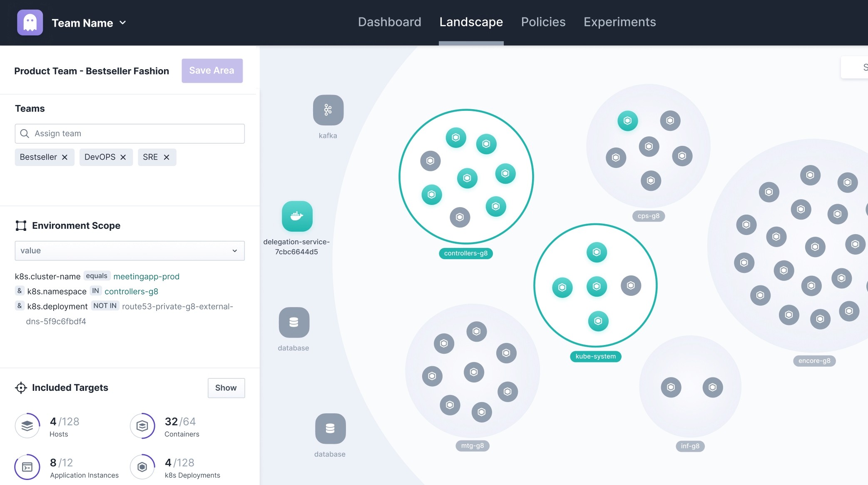
Task: Click the '8/12' Application Instances count
Action: [x=62, y=462]
